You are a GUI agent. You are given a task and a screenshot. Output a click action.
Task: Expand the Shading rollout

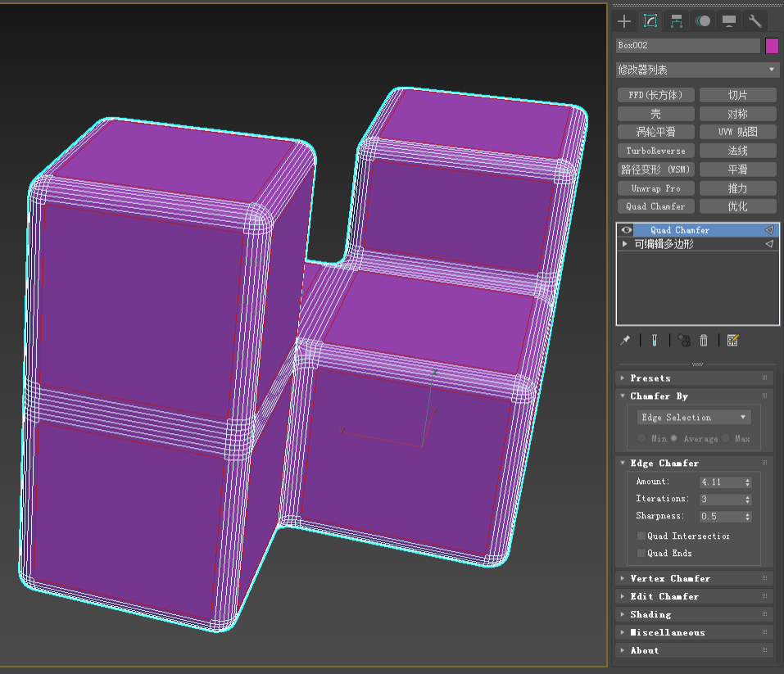click(x=650, y=614)
